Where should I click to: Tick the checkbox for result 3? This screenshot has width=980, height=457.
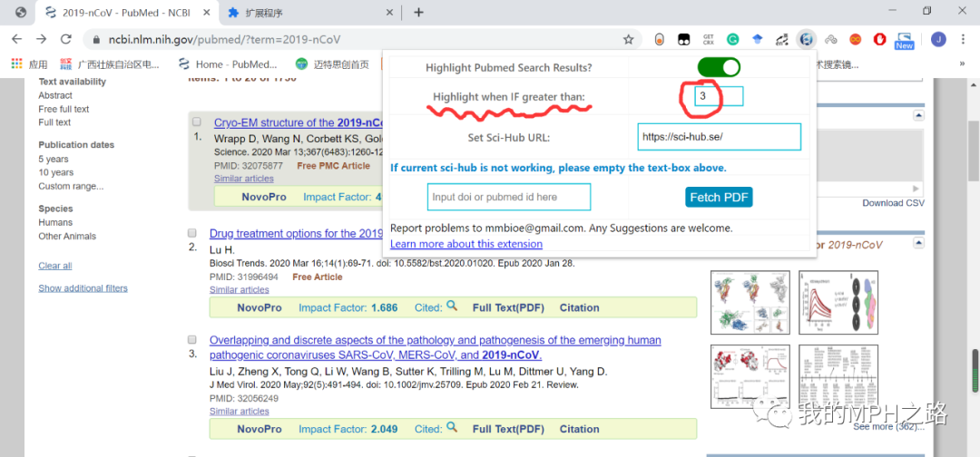coord(192,340)
